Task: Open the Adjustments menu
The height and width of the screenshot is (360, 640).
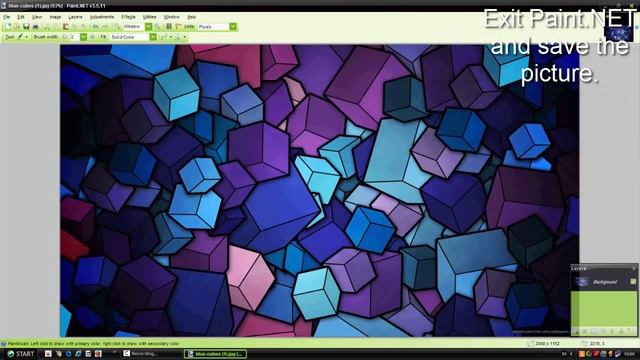Action: pos(102,17)
